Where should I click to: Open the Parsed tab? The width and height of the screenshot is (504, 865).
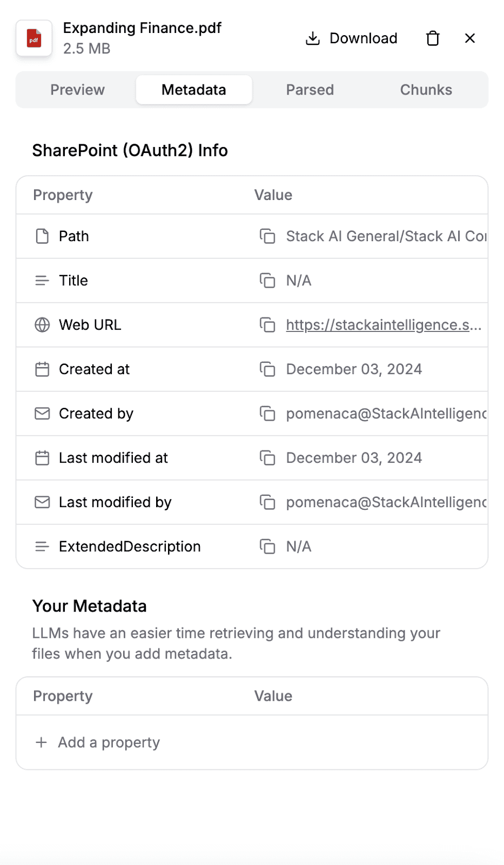(310, 90)
